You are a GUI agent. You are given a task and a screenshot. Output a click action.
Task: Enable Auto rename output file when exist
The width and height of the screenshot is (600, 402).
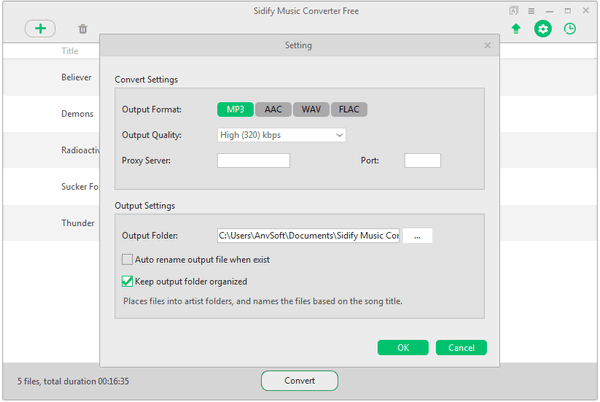click(x=127, y=260)
